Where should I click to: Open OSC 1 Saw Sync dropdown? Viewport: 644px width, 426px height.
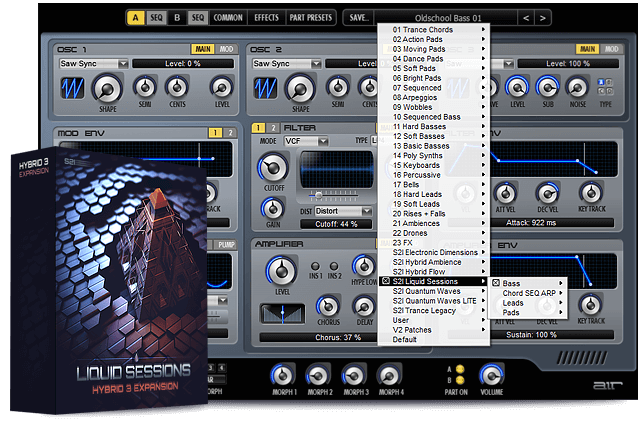pyautogui.click(x=94, y=64)
